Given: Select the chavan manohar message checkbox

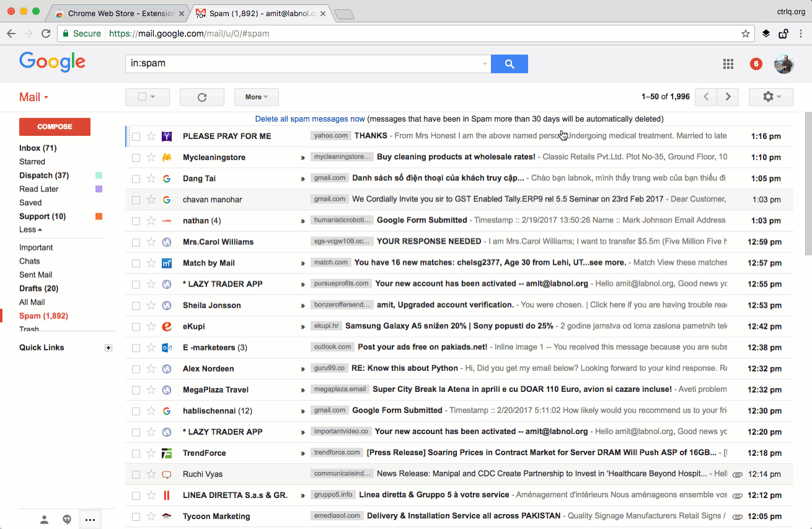Looking at the screenshot, I should coord(136,200).
